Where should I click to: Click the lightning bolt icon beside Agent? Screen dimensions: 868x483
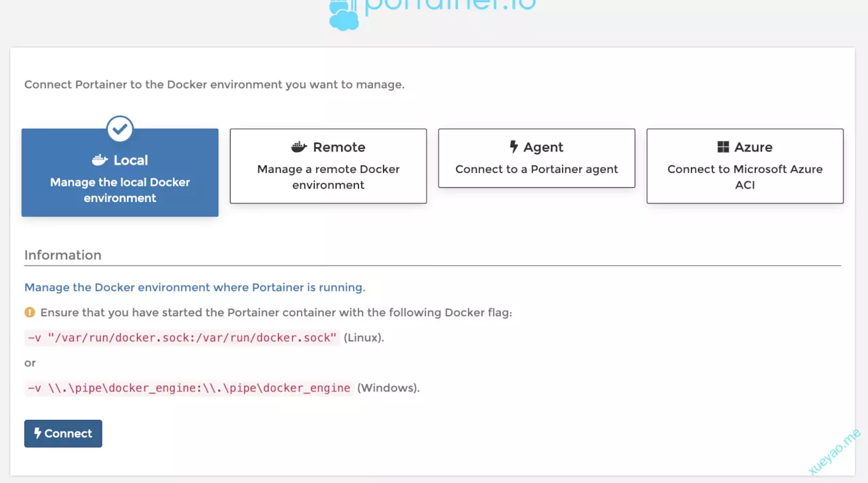pyautogui.click(x=513, y=147)
